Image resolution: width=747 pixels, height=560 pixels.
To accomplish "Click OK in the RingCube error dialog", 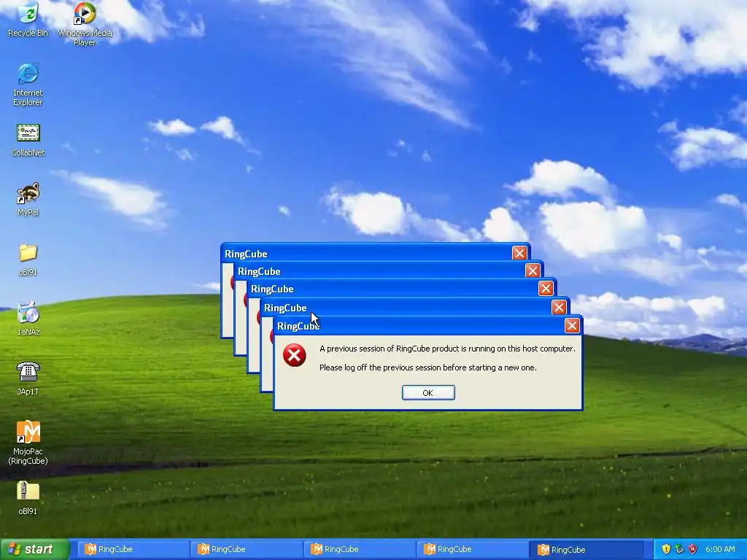I will click(428, 393).
